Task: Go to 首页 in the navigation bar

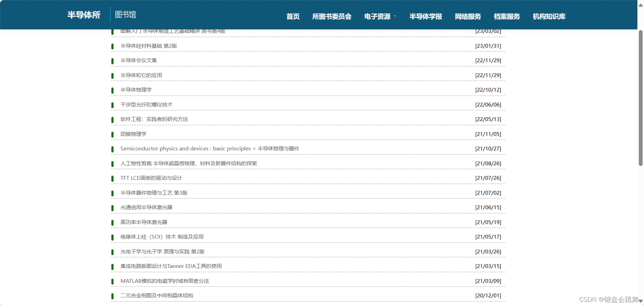Action: (x=293, y=16)
